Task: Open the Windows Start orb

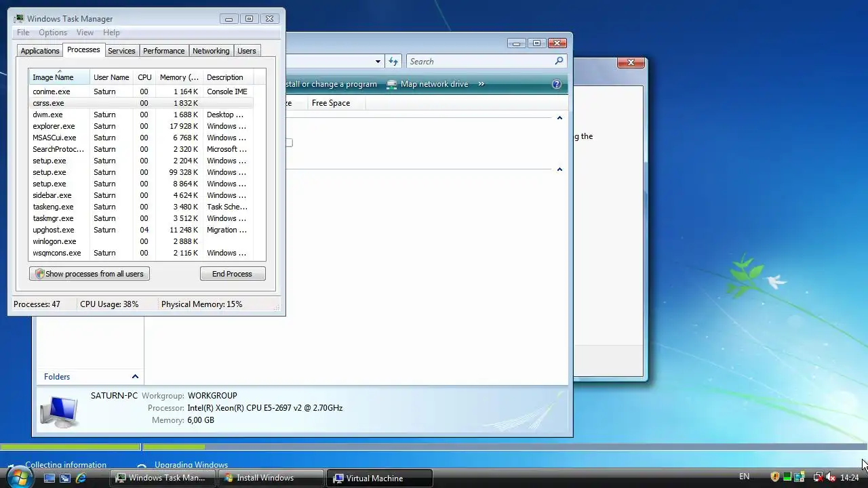Action: click(18, 478)
